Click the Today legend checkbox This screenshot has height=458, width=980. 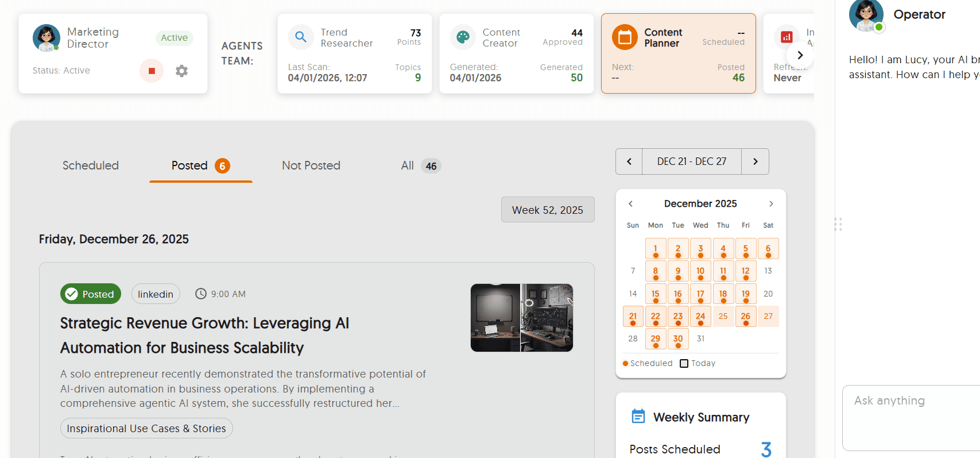pos(684,363)
